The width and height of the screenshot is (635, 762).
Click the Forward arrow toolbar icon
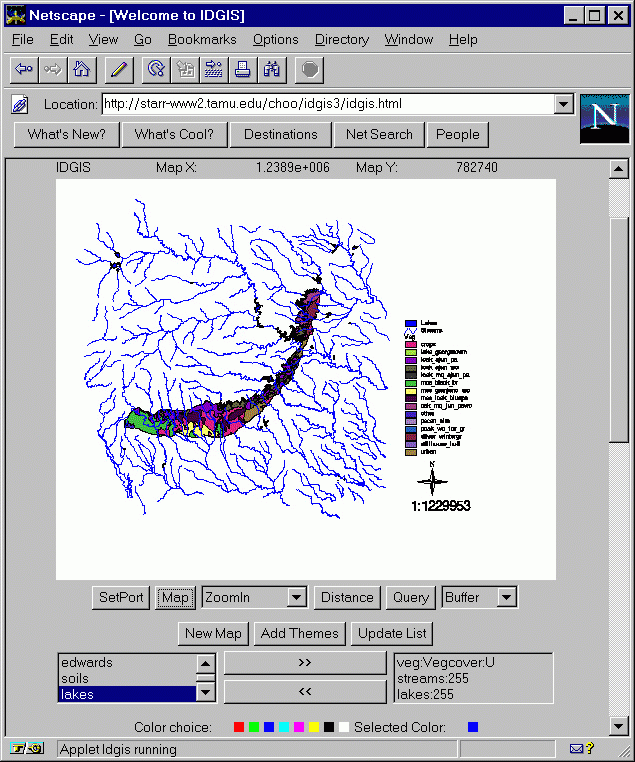(52, 70)
